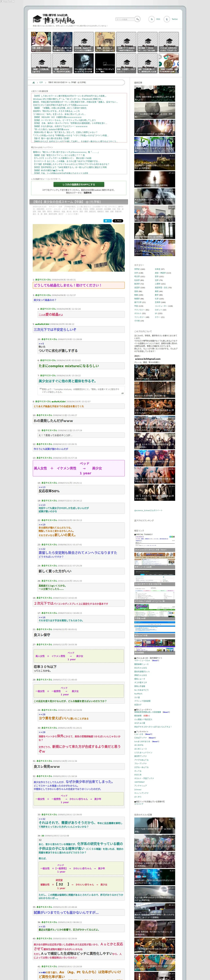Viewport: 210px width, 980px height.
Task: Open the AKB48 PARTY No Image card
Action: (126, 42)
